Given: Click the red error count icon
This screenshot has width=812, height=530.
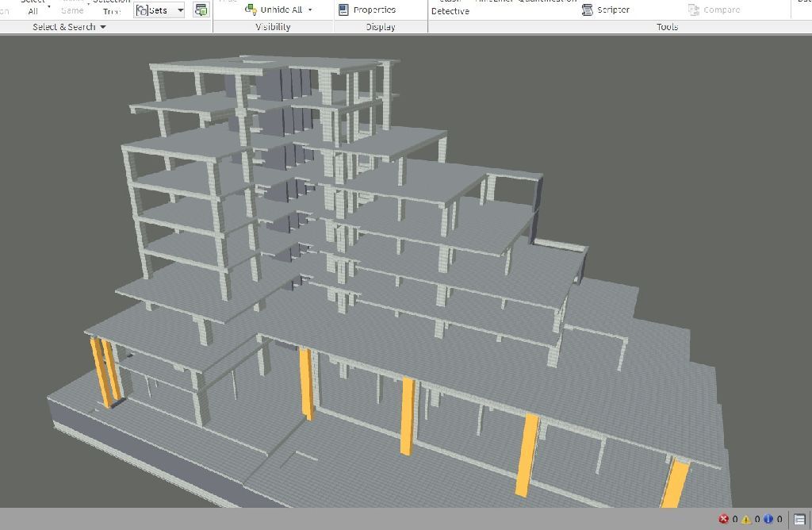Looking at the screenshot, I should [723, 519].
